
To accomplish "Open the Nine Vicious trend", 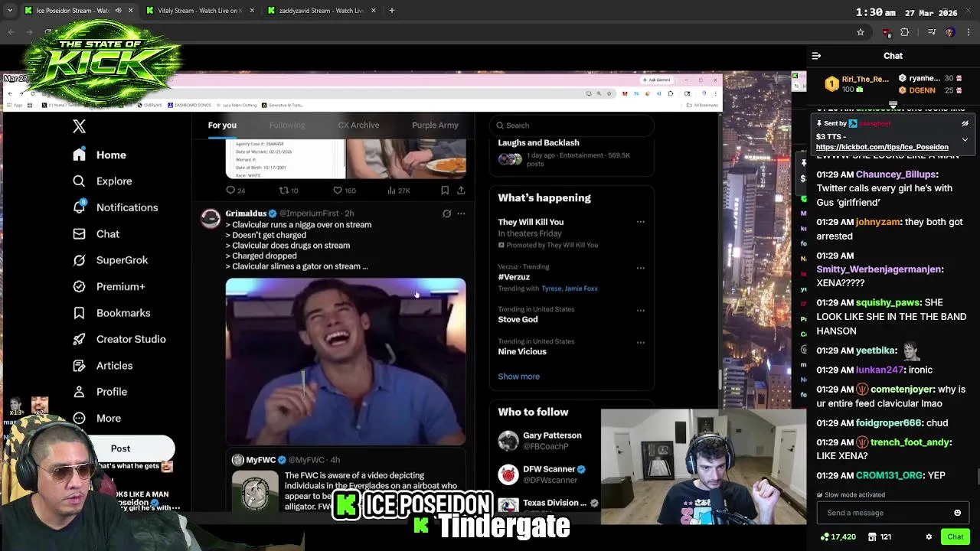I will pyautogui.click(x=522, y=352).
